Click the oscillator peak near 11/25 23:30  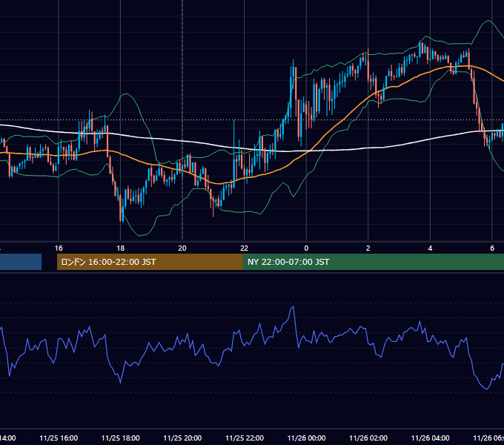point(293,307)
